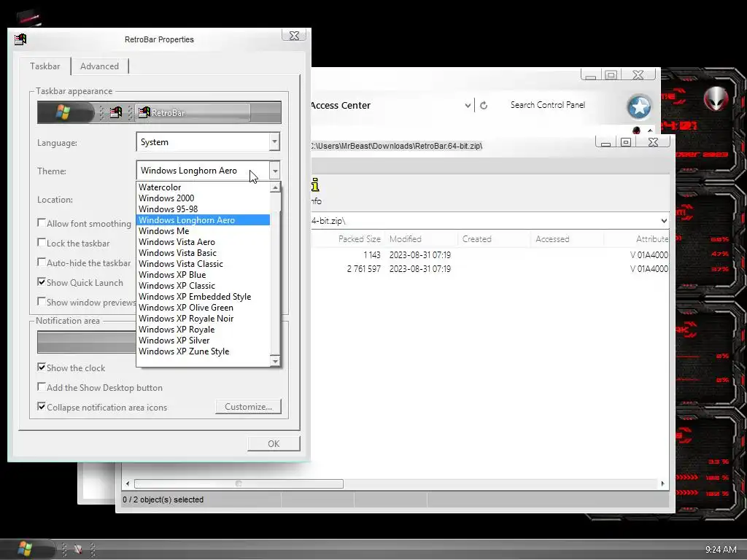The height and width of the screenshot is (560, 747).
Task: Toggle Show window previews checkbox
Action: [x=42, y=302]
